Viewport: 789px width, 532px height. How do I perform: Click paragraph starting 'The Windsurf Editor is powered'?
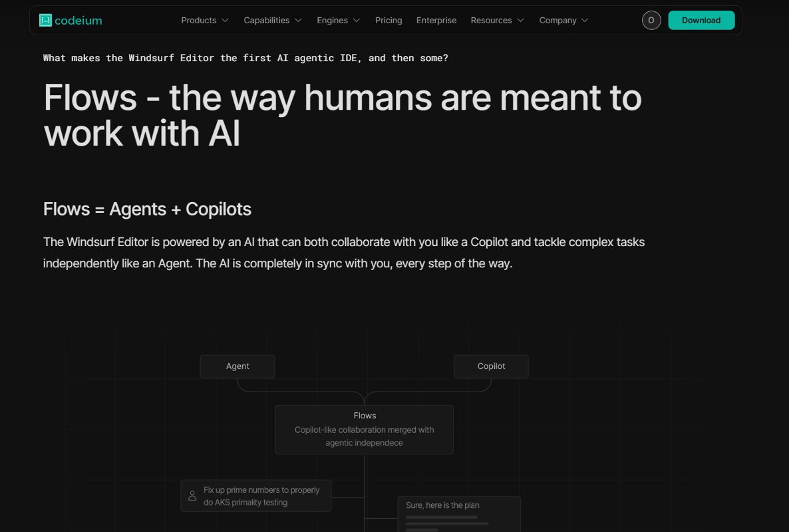[x=344, y=253]
